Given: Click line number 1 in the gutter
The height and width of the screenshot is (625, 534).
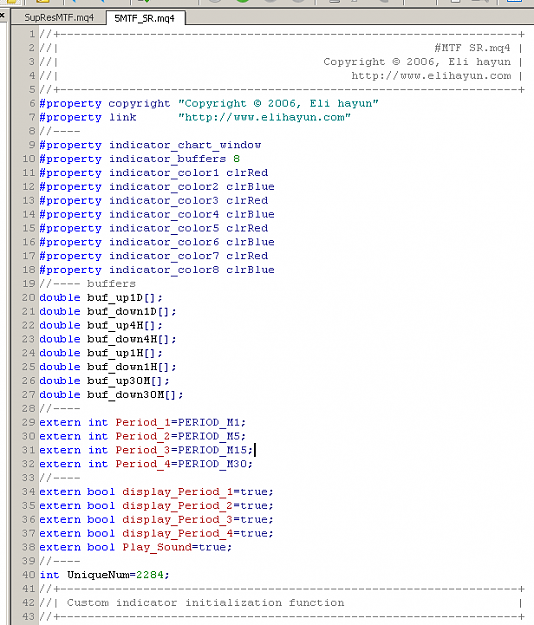Looking at the screenshot, I should click(x=32, y=34).
